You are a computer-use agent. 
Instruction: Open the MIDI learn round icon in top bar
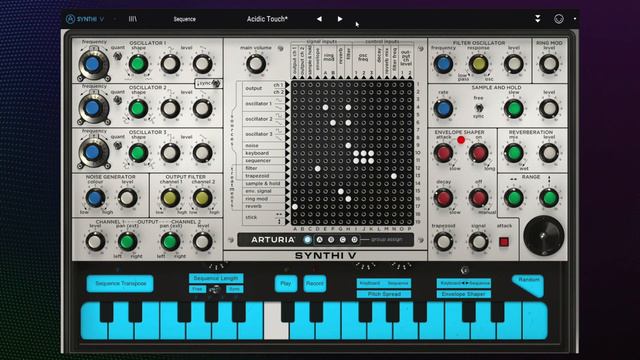tap(558, 19)
